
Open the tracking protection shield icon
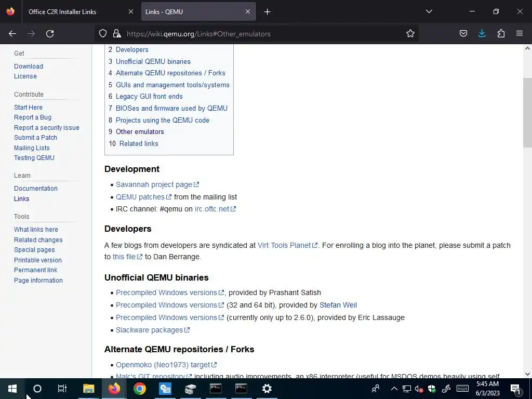click(103, 34)
